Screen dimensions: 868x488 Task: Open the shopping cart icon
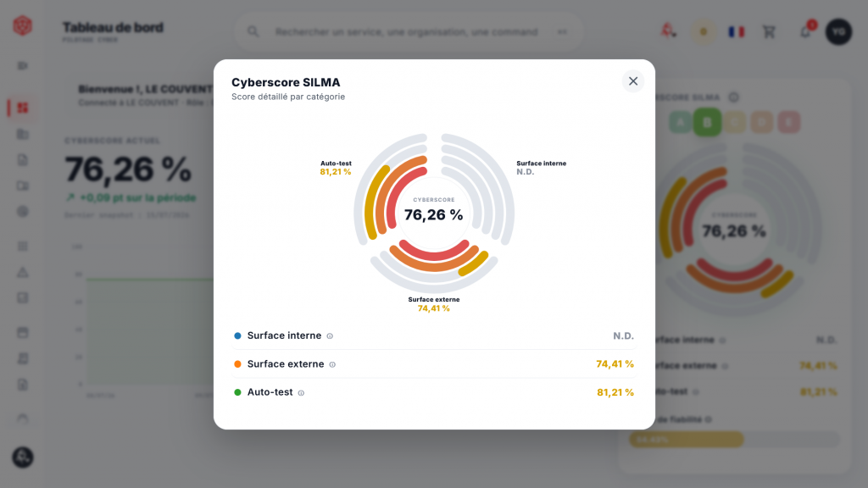pyautogui.click(x=769, y=32)
